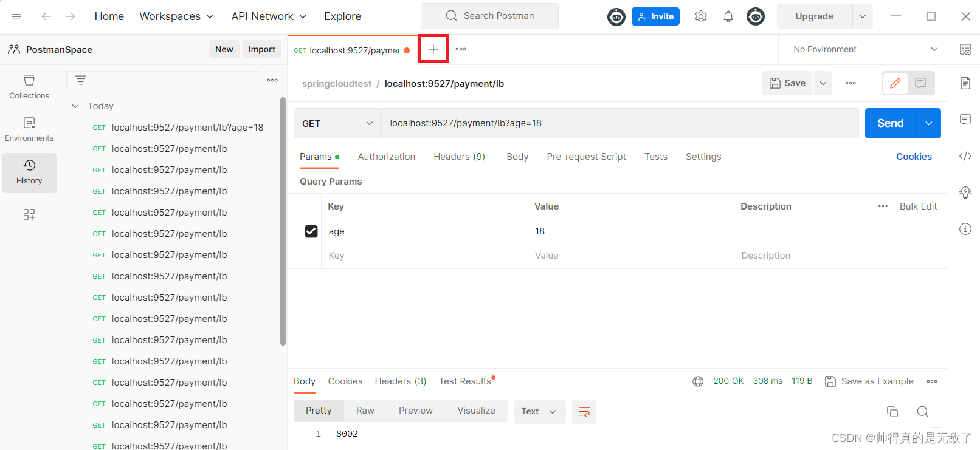Open tab options three-dot menu
Screen dimensions: 980x450
coord(461,49)
